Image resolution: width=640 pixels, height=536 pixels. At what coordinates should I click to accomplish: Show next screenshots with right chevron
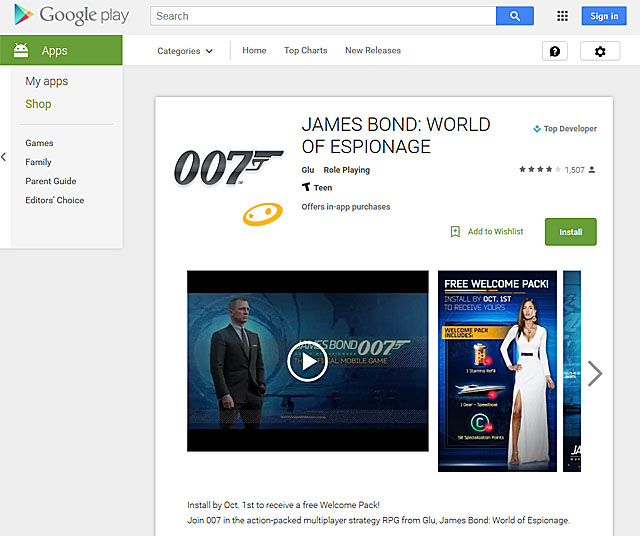click(595, 373)
